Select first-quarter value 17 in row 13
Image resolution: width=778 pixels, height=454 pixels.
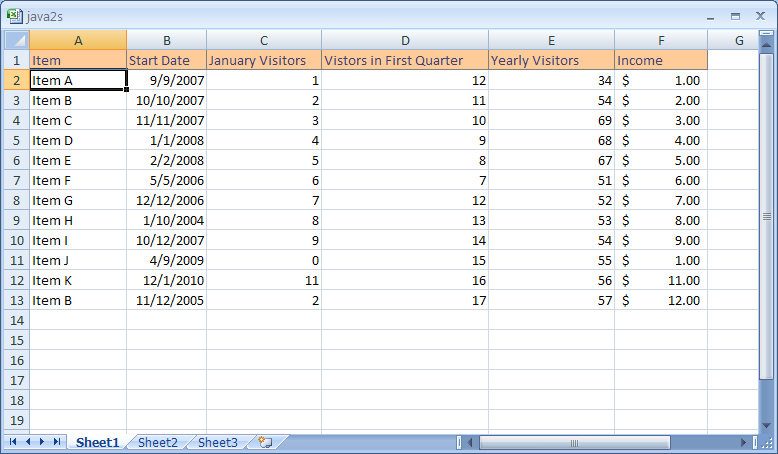[x=405, y=300]
